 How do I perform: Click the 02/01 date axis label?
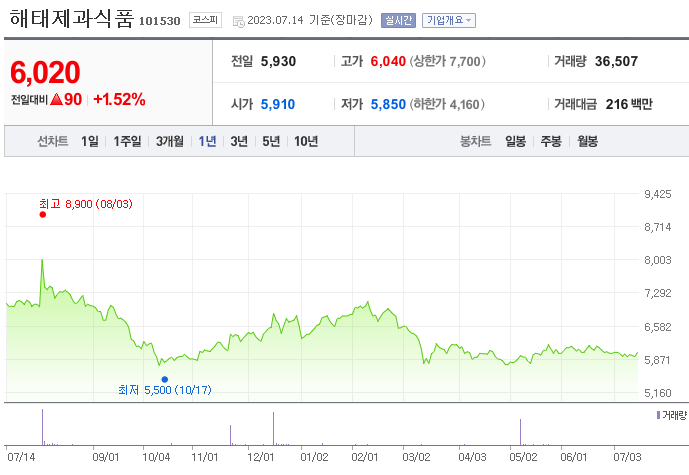coord(364,457)
